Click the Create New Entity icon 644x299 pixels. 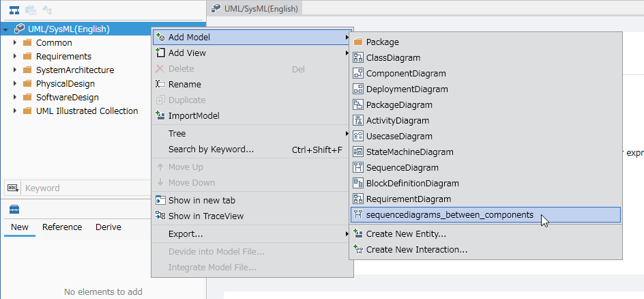tap(358, 234)
